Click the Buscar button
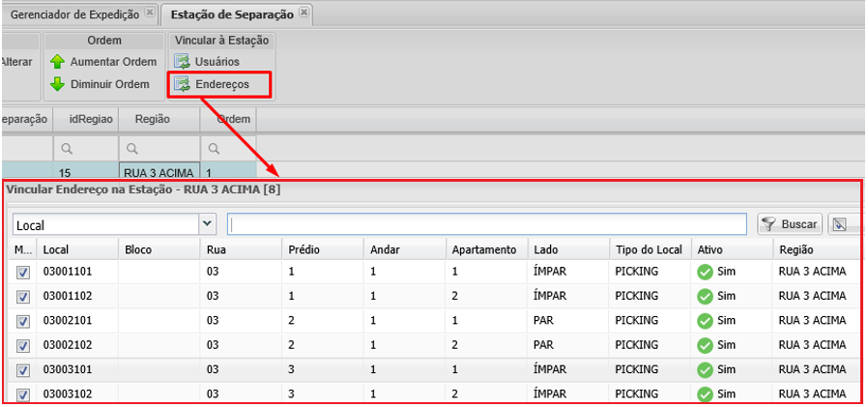Screen dimensions: 868x407 click(790, 224)
